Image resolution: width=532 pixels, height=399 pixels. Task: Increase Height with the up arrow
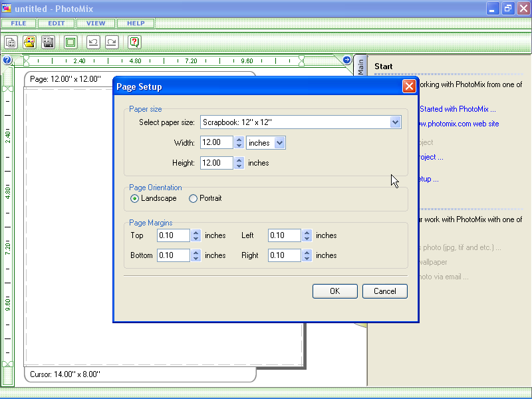[239, 160]
